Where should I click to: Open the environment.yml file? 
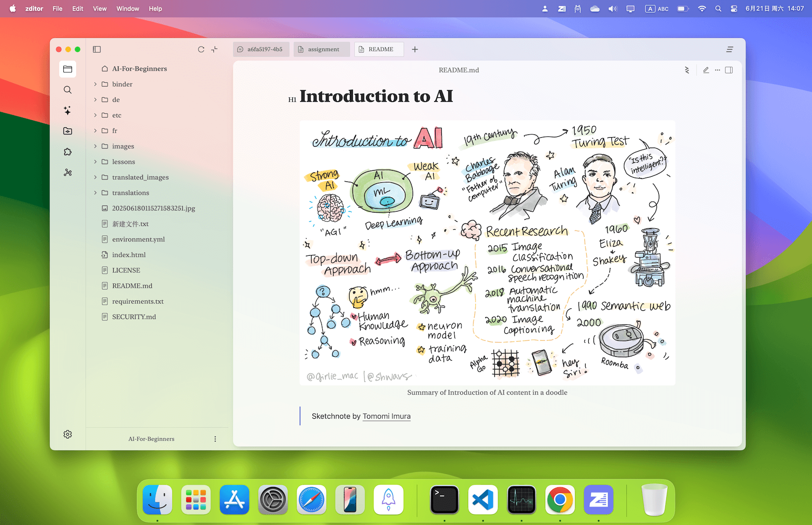(138, 239)
